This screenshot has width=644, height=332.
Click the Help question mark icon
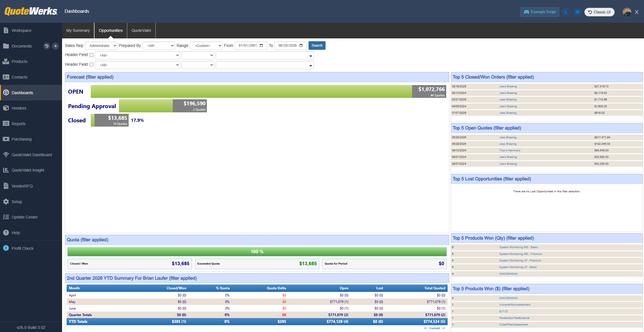click(x=6, y=232)
